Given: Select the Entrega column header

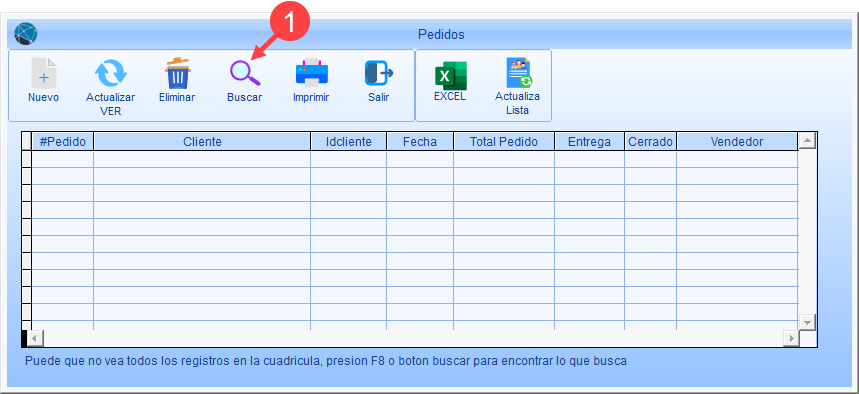Looking at the screenshot, I should pos(589,141).
